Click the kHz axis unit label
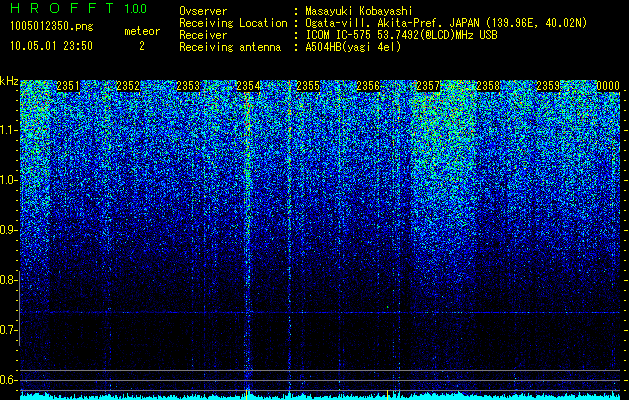 pos(9,81)
